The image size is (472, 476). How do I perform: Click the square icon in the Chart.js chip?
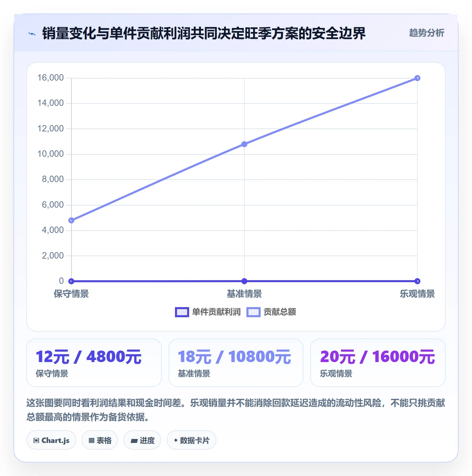[36, 441]
